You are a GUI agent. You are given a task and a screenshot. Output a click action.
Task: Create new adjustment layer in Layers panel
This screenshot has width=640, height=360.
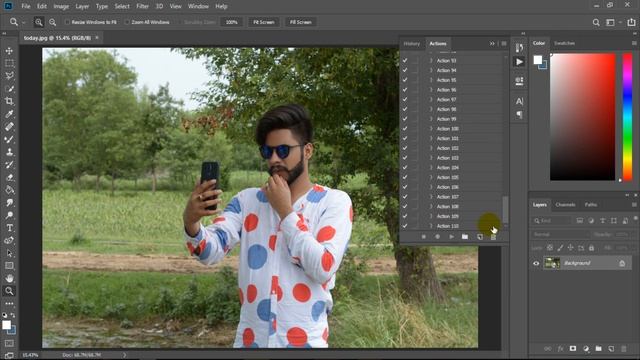click(586, 349)
